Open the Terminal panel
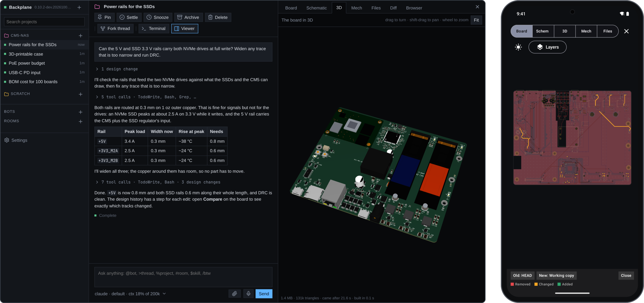 point(154,29)
